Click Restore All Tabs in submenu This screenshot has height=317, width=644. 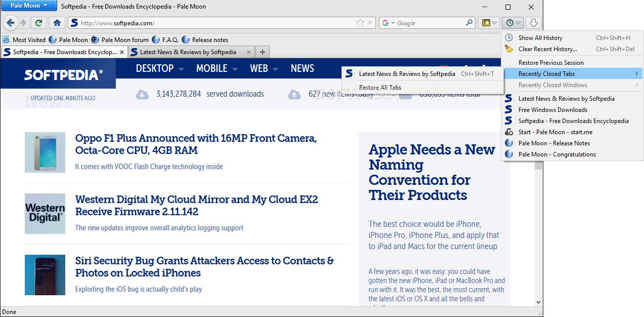[380, 88]
